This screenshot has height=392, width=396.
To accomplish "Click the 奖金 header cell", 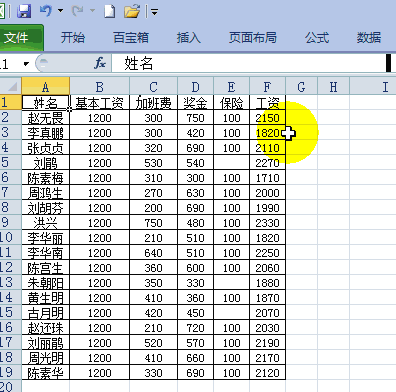I will [195, 102].
